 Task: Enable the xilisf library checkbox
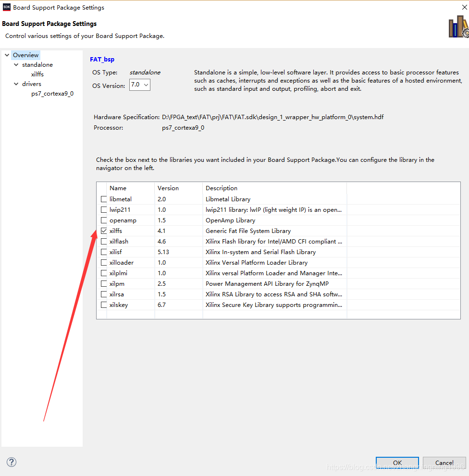pos(104,252)
